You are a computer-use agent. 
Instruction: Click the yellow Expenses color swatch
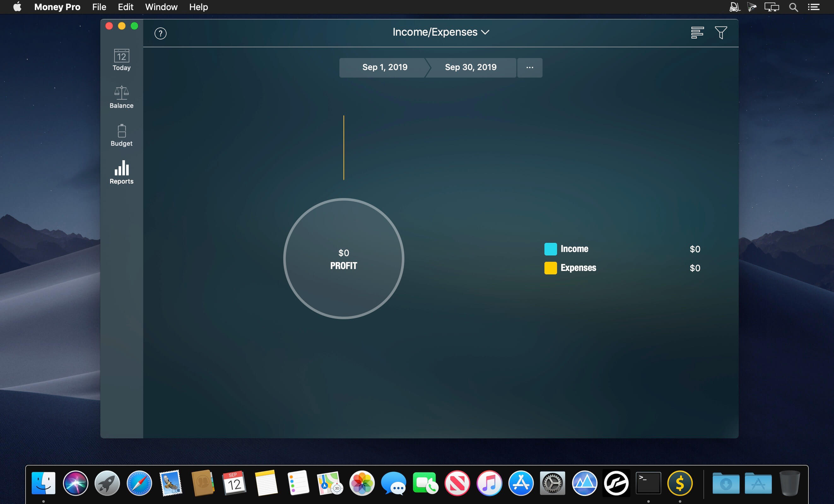550,268
